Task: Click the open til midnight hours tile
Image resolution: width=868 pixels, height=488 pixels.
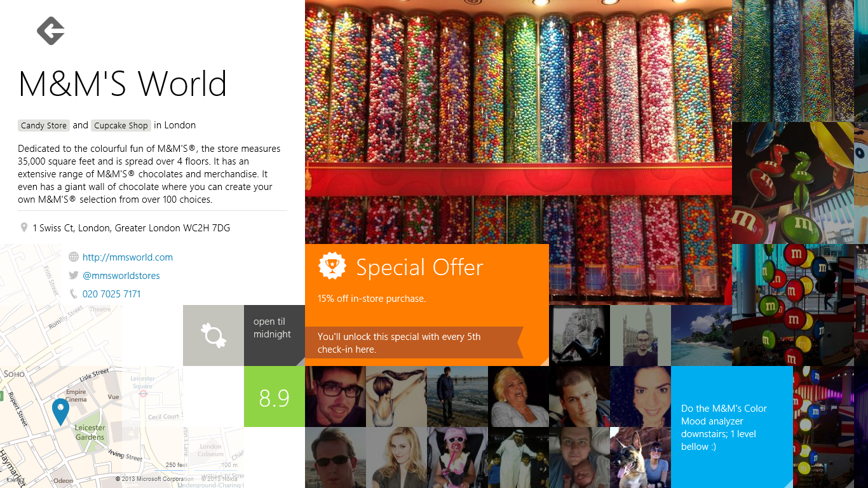Action: [x=275, y=335]
